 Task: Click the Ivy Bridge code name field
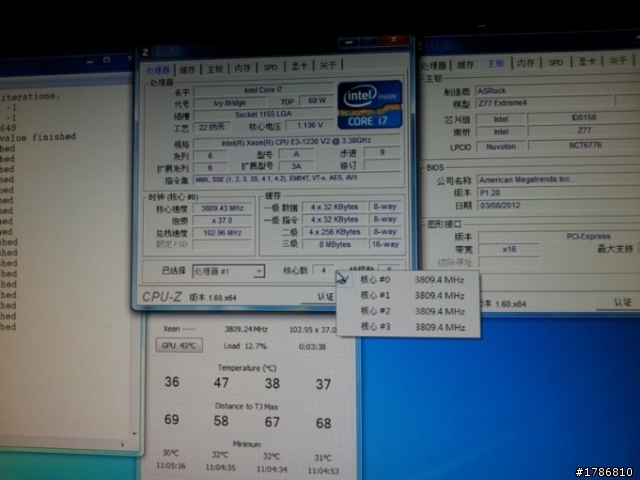pos(229,103)
